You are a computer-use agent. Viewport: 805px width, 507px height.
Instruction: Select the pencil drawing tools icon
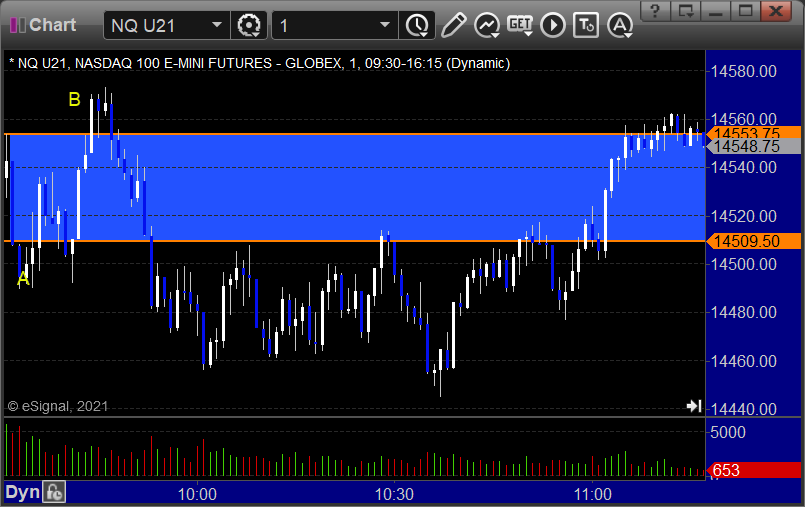pos(453,25)
